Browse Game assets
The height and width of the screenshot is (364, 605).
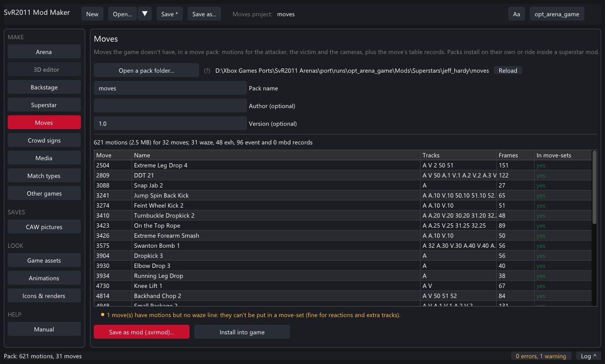[x=44, y=260]
